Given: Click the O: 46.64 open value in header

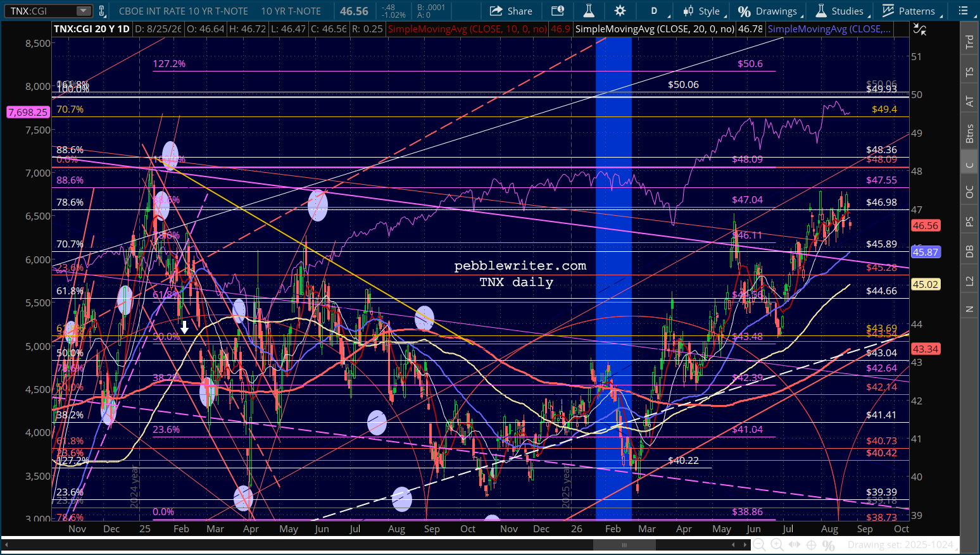Looking at the screenshot, I should click(206, 29).
